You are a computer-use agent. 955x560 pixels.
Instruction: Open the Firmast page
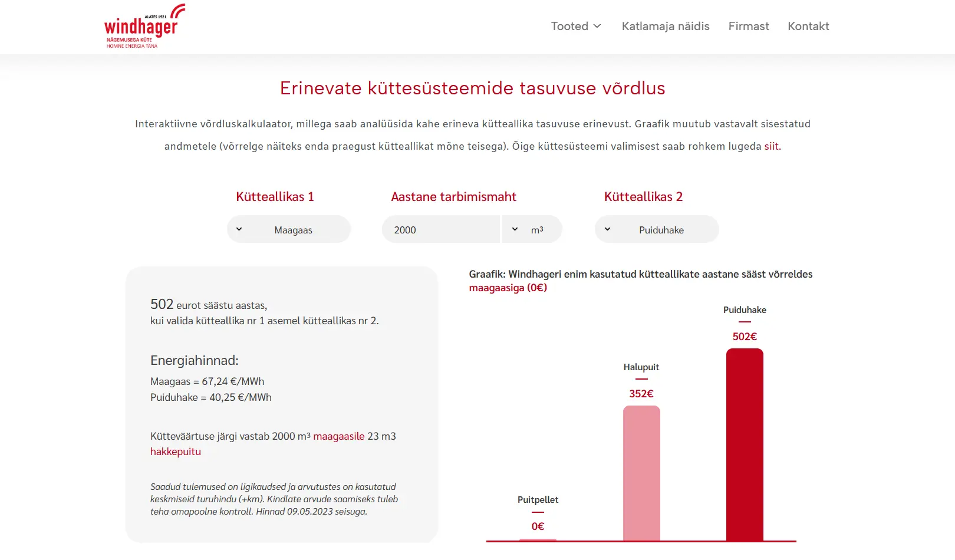click(748, 27)
